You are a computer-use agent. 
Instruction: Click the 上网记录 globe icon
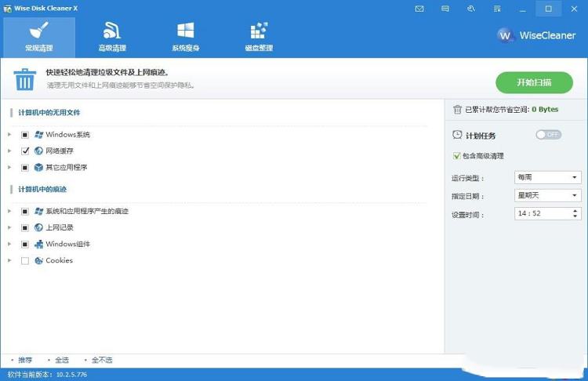[38, 227]
